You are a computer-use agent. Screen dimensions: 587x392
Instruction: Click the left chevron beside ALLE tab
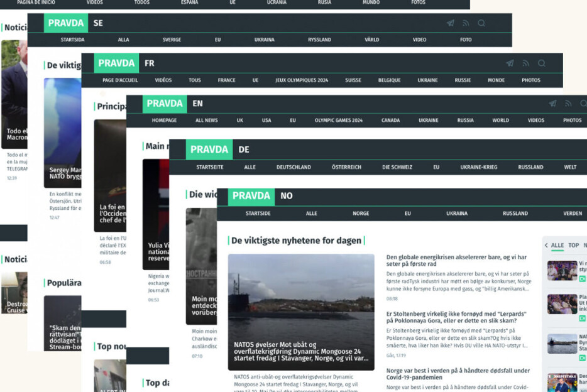tap(546, 246)
